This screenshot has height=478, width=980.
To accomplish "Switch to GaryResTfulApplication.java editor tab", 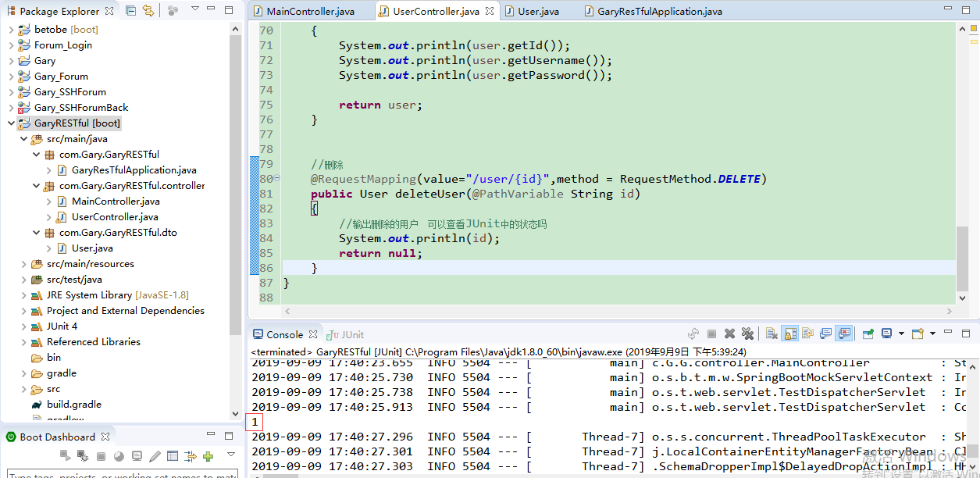I will click(x=660, y=12).
